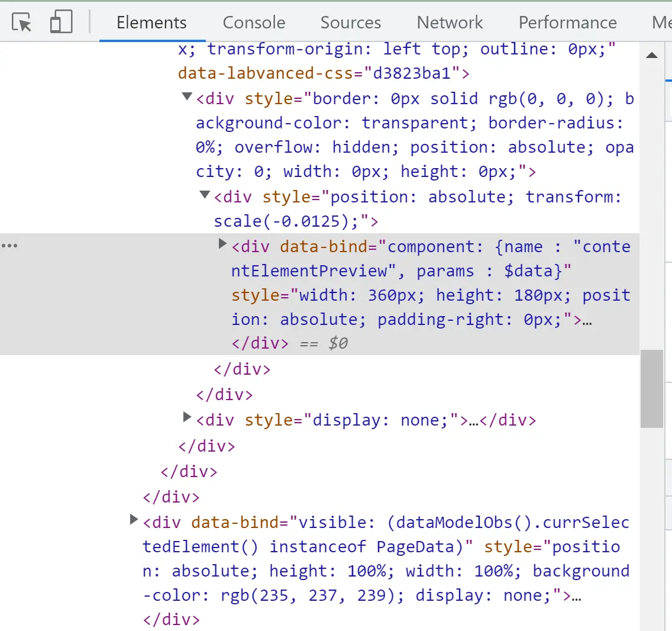The image size is (672, 631).
Task: Click the closing div tag beside $0
Action: (260, 343)
